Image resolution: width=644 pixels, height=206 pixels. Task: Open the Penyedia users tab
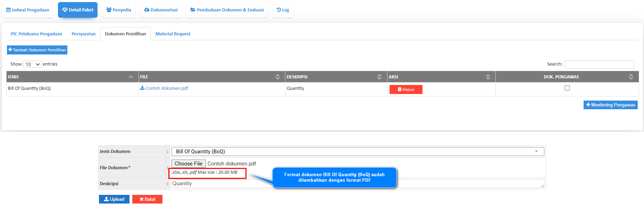point(119,10)
